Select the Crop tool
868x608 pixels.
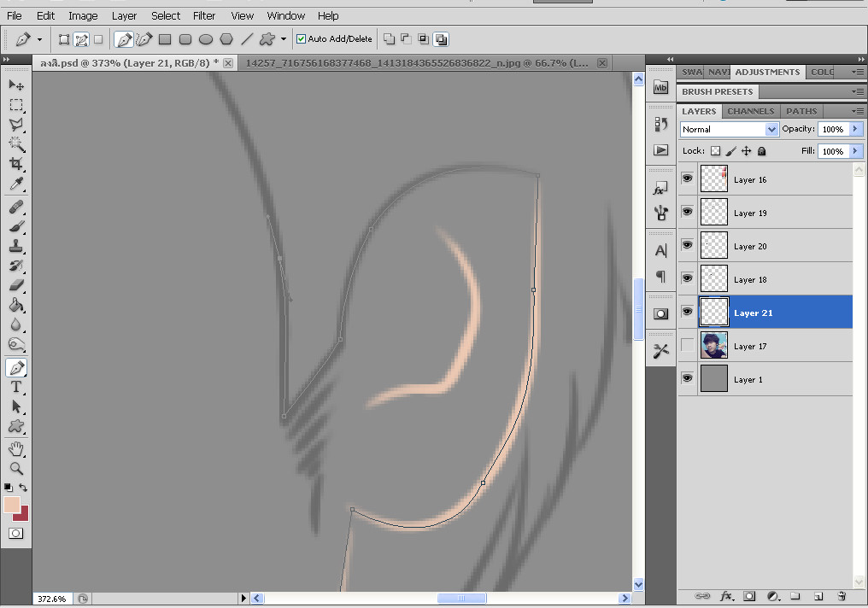(x=16, y=164)
